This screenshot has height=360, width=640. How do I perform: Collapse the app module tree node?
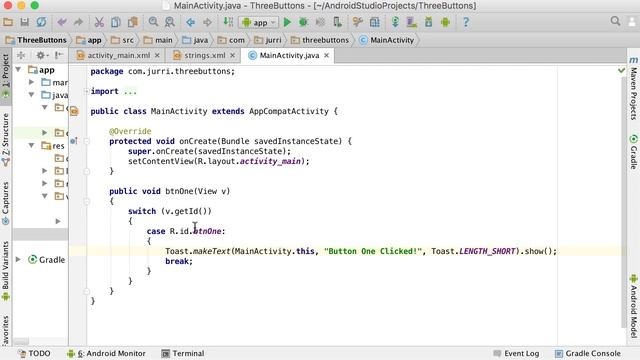[x=18, y=70]
